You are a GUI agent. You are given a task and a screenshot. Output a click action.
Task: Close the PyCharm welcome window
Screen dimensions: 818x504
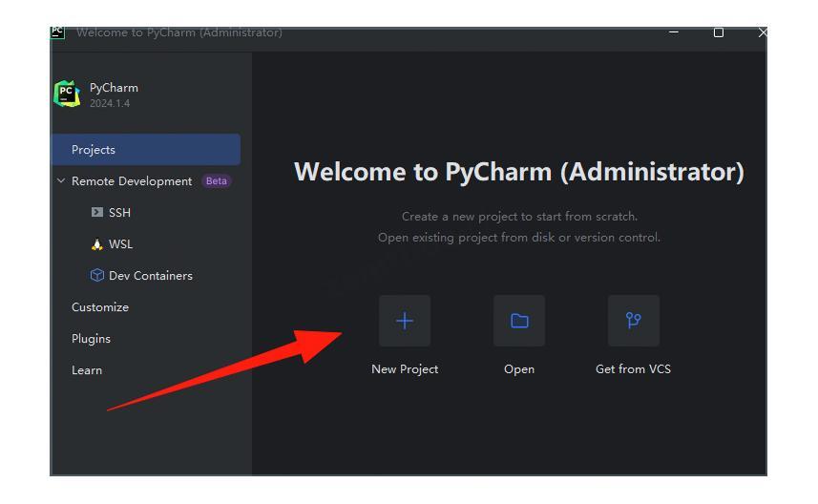[x=763, y=32]
